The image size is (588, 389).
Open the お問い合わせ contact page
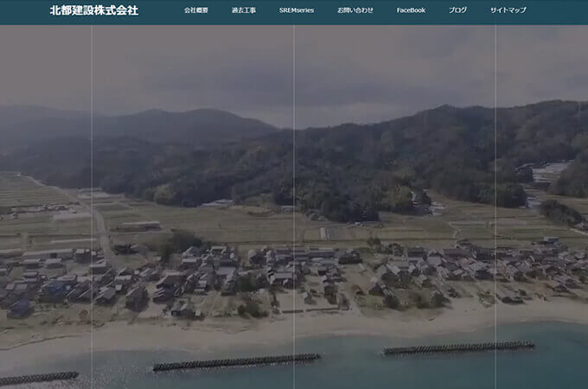pos(355,10)
